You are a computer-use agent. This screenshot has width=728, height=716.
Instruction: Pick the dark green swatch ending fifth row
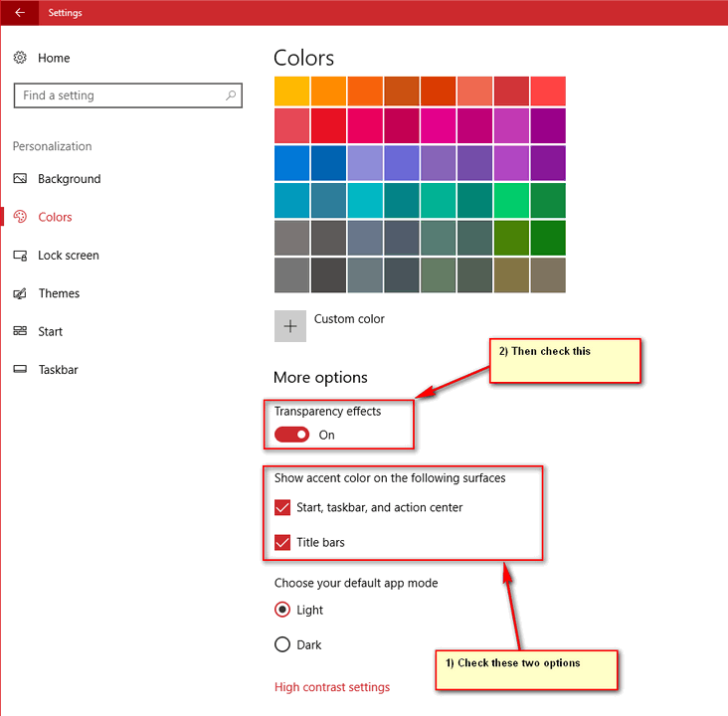click(x=548, y=238)
